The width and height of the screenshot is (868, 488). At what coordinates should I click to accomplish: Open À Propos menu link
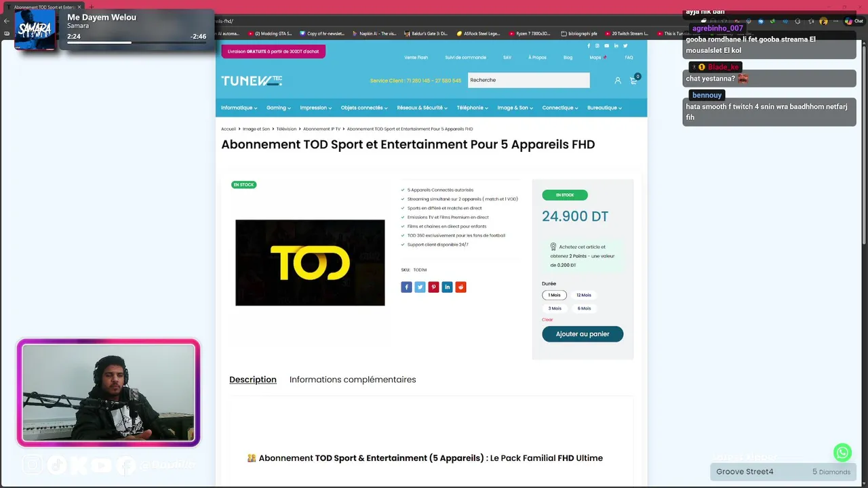coord(538,58)
